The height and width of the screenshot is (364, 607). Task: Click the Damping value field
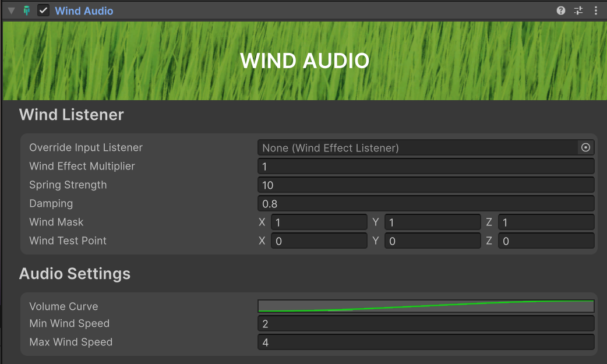[425, 204]
